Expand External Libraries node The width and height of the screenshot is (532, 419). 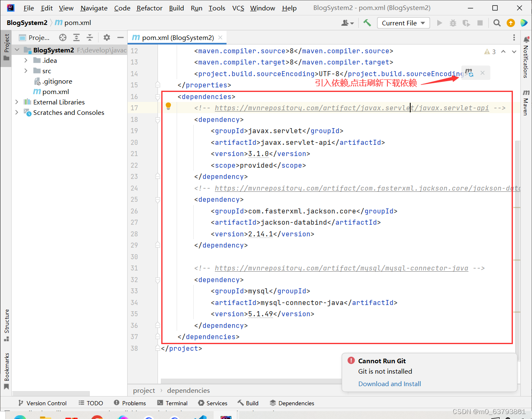pyautogui.click(x=17, y=102)
